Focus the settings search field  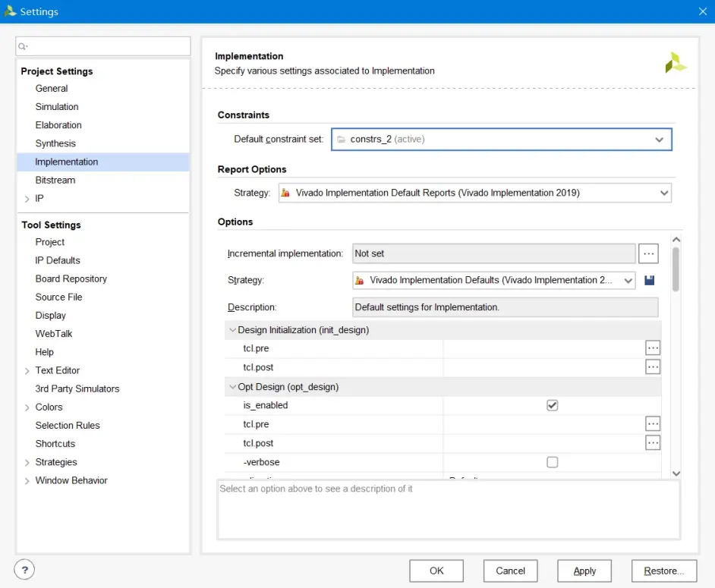pos(103,46)
